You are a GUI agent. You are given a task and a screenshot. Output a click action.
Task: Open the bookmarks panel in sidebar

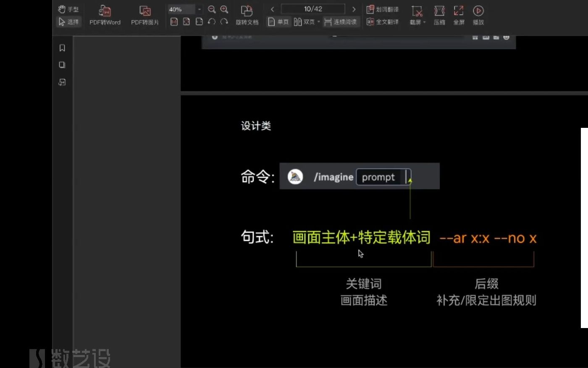(x=62, y=48)
